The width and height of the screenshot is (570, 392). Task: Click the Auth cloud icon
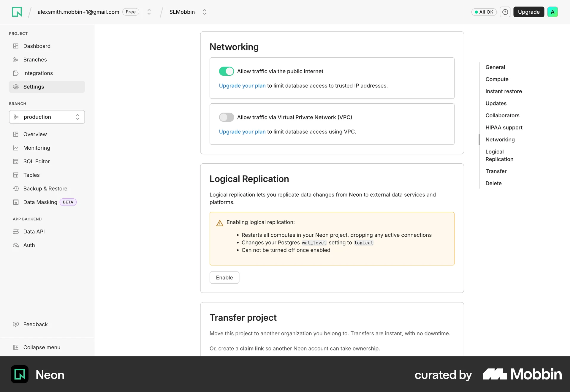16,245
